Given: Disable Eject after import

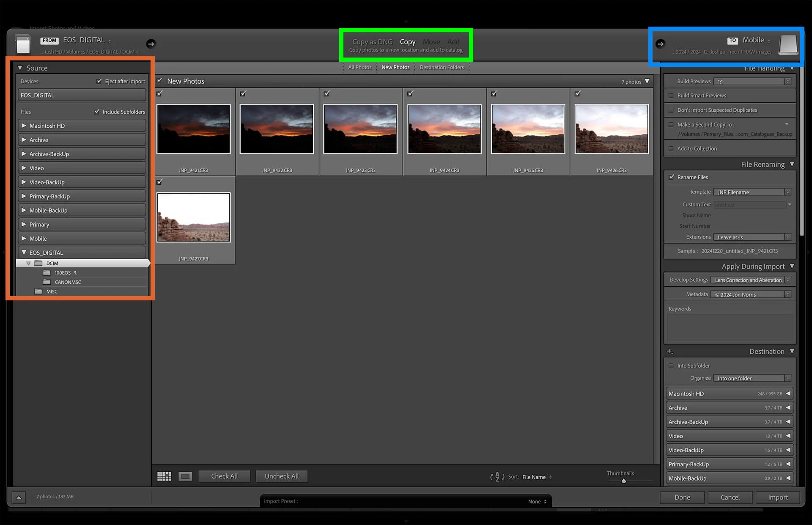Looking at the screenshot, I should (99, 81).
